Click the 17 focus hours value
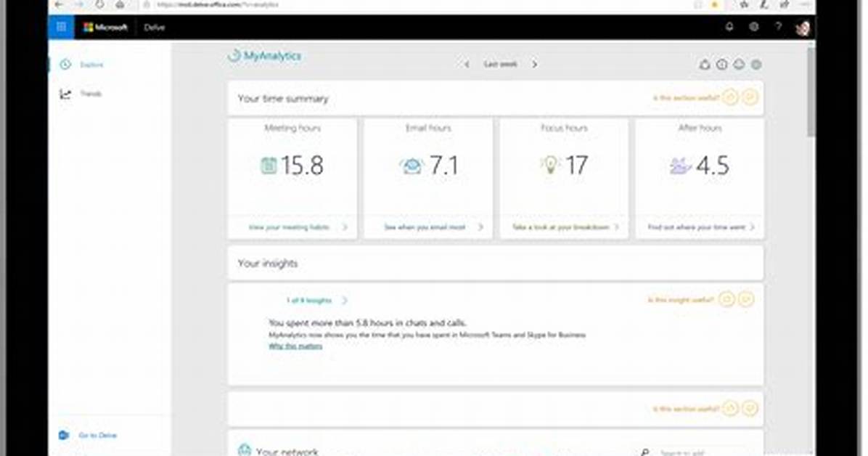This screenshot has height=456, width=868. pos(576,166)
